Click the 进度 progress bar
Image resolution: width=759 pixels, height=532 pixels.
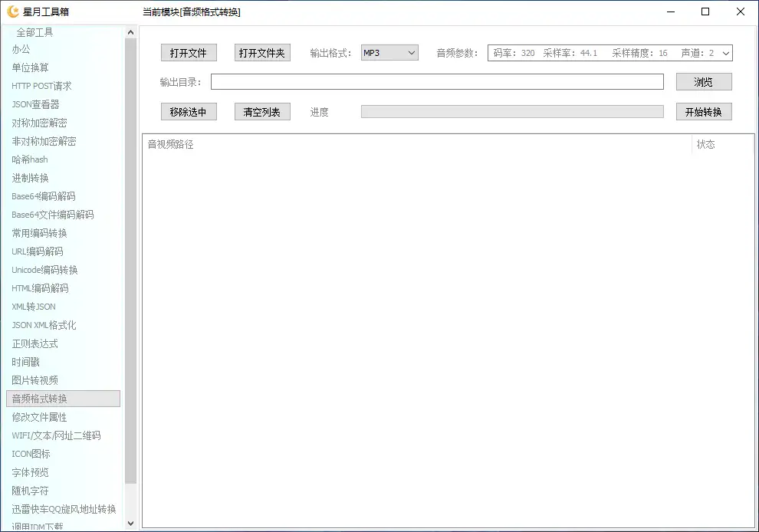click(512, 112)
